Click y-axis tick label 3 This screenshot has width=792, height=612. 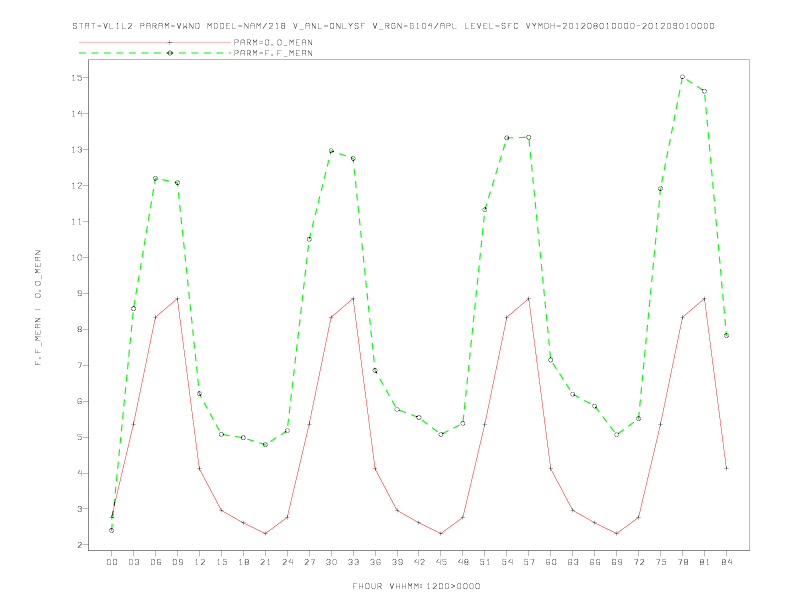[80, 509]
